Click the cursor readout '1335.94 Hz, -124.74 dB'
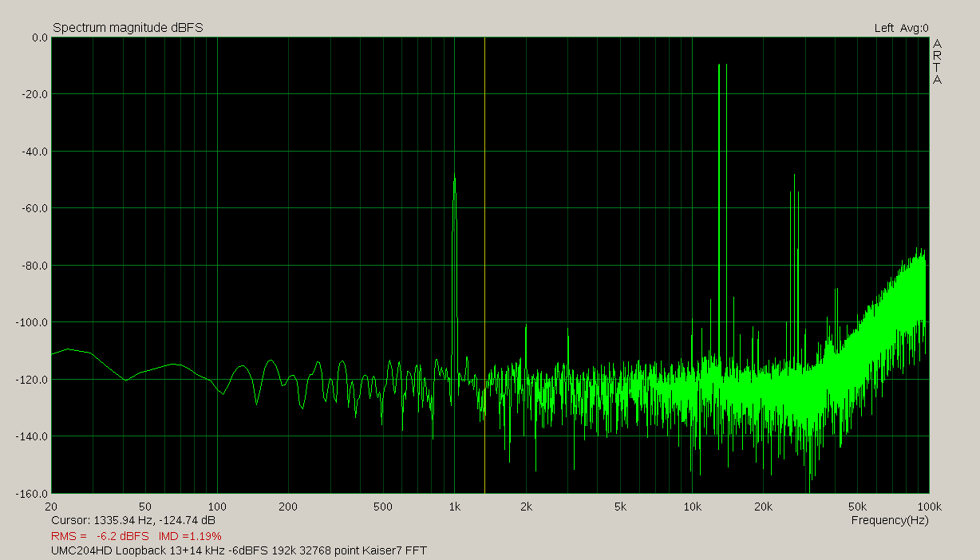 [x=155, y=520]
